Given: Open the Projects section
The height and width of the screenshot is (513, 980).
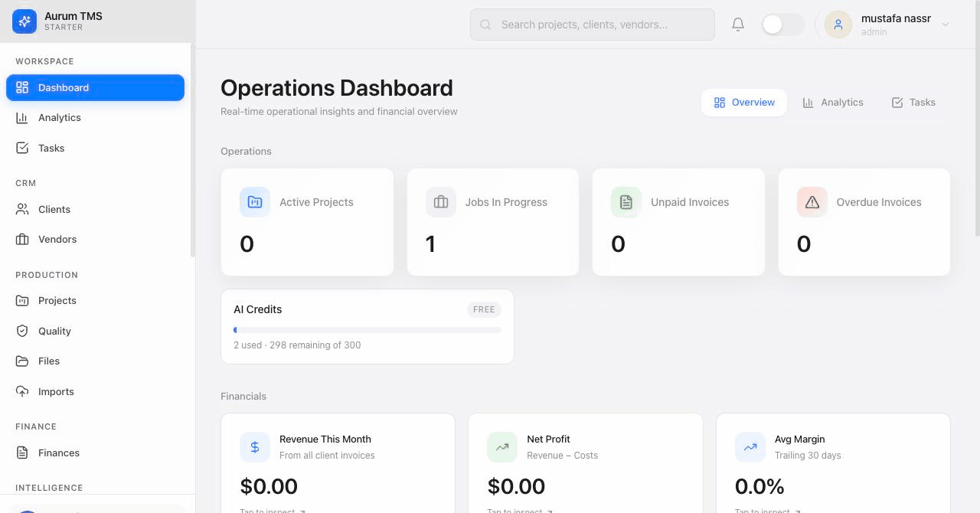Looking at the screenshot, I should [x=95, y=300].
